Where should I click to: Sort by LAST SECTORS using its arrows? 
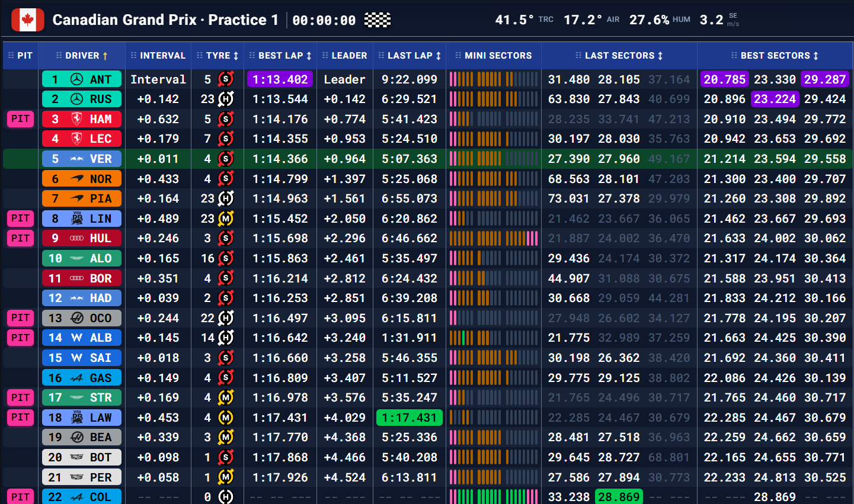coord(660,56)
